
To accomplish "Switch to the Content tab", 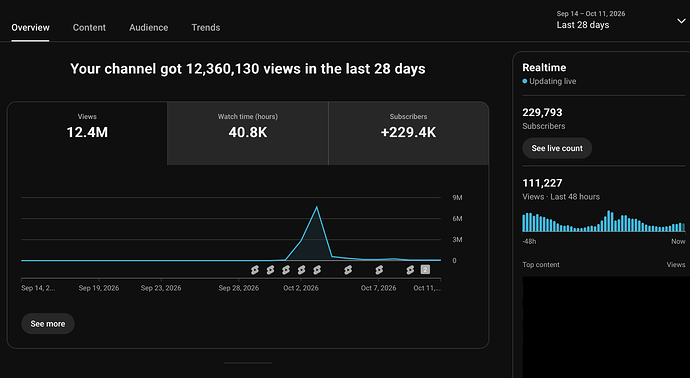I will (x=89, y=27).
